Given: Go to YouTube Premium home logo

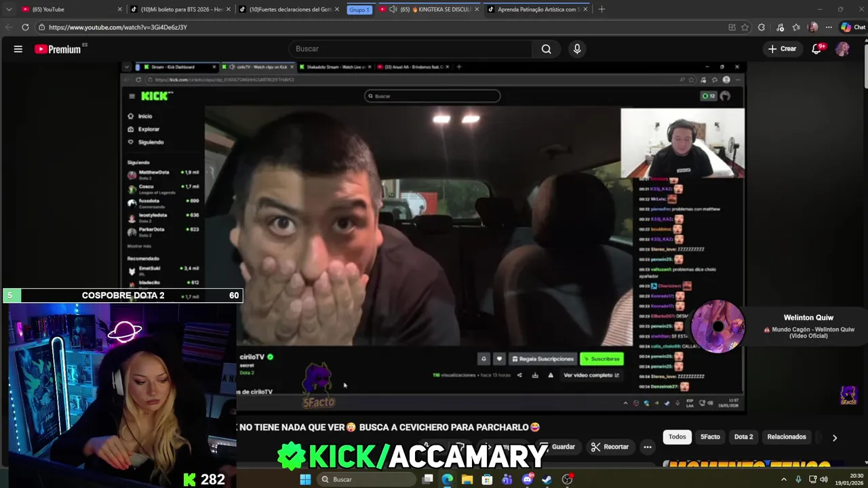Looking at the screenshot, I should tap(58, 49).
